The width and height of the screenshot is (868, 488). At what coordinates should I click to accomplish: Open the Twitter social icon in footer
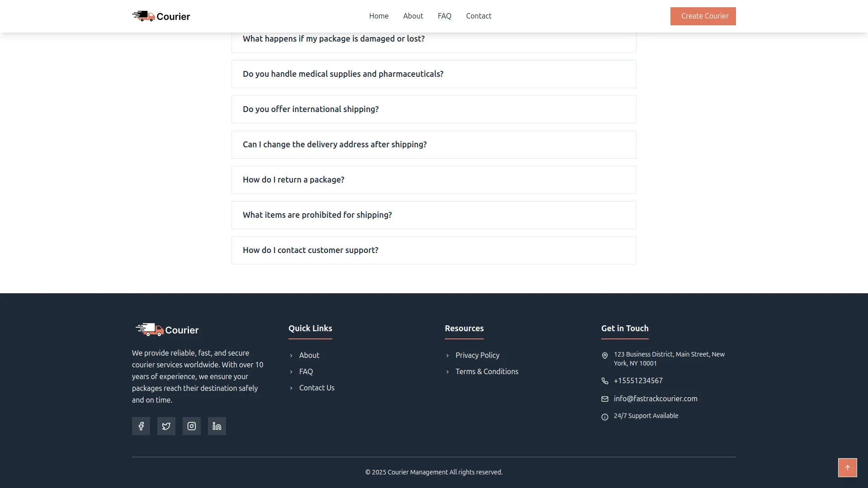[x=166, y=426]
